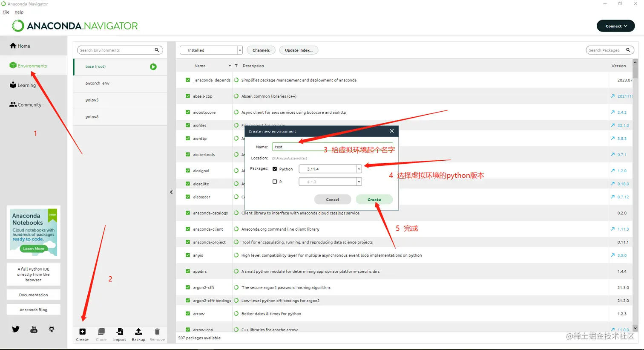The height and width of the screenshot is (350, 644).
Task: Toggle the argon2-cffi-bindings package checkbox
Action: pyautogui.click(x=188, y=300)
